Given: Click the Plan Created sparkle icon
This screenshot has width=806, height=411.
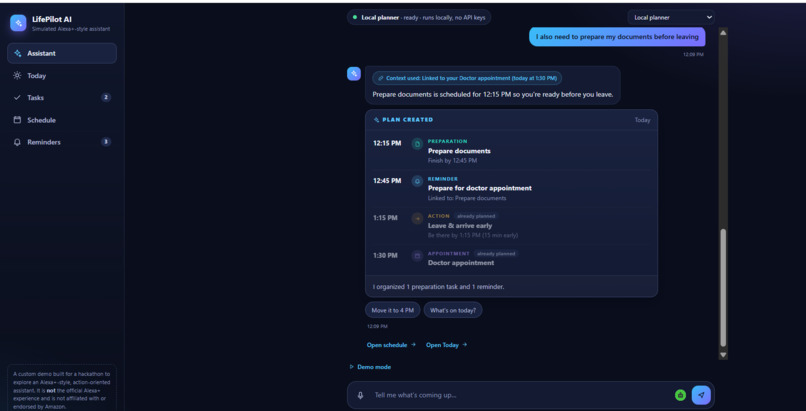Looking at the screenshot, I should [377, 120].
